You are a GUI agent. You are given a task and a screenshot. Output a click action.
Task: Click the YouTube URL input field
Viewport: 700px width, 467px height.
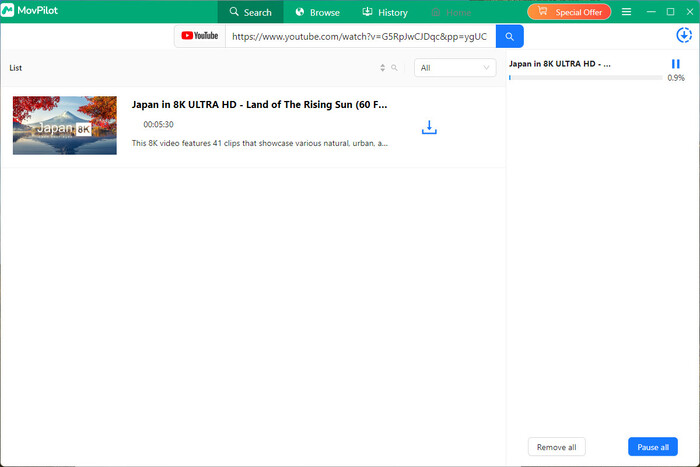(358, 37)
